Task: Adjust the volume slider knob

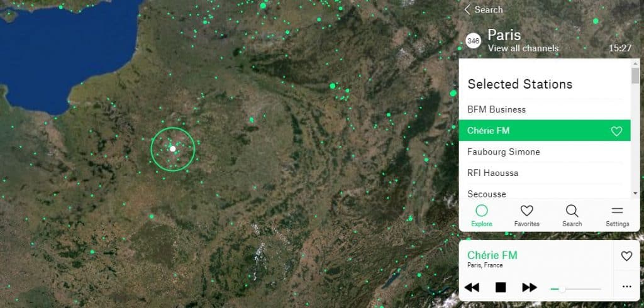Action: (x=562, y=289)
